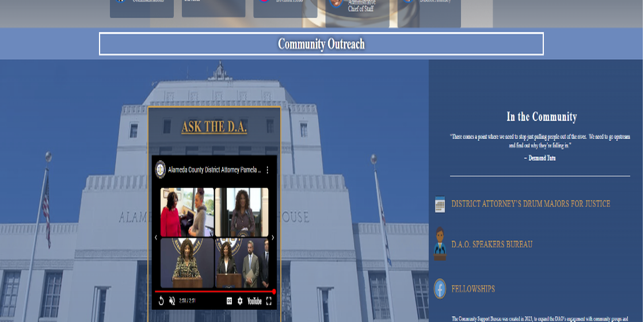Click the 'In the Community' heading

[542, 117]
